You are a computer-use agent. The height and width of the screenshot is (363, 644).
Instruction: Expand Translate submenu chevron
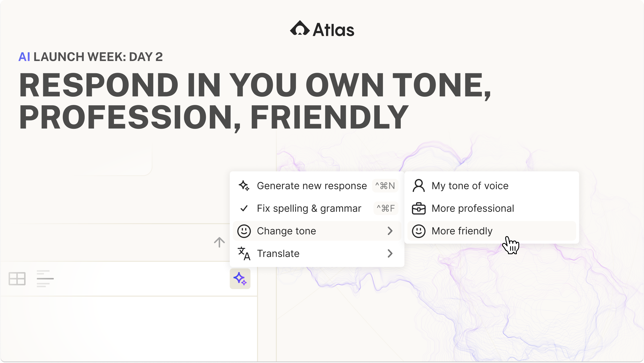pos(390,254)
